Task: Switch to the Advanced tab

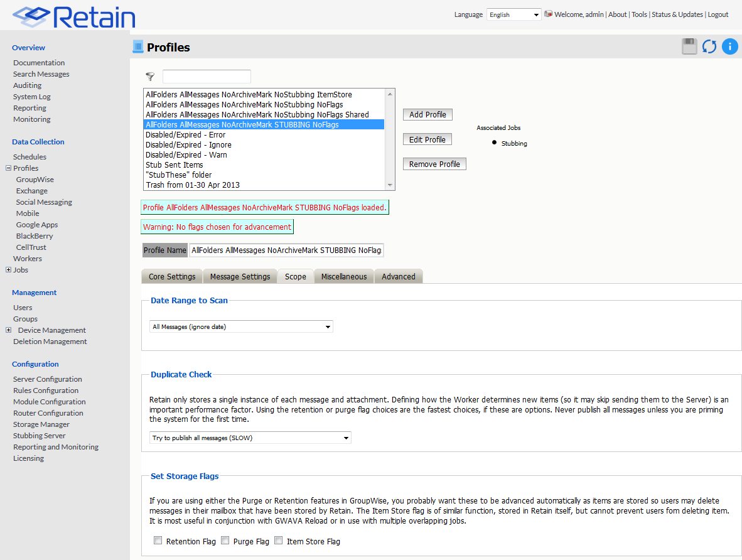Action: coord(399,276)
